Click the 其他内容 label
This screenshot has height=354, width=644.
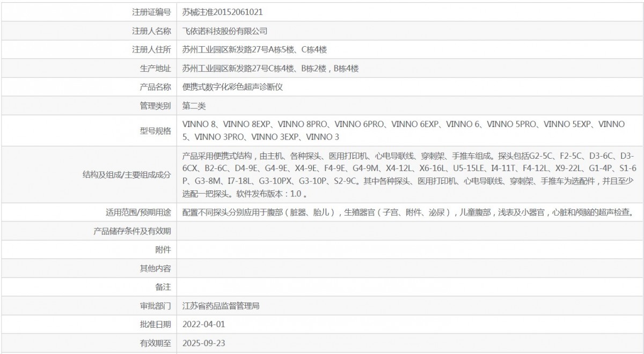[155, 268]
